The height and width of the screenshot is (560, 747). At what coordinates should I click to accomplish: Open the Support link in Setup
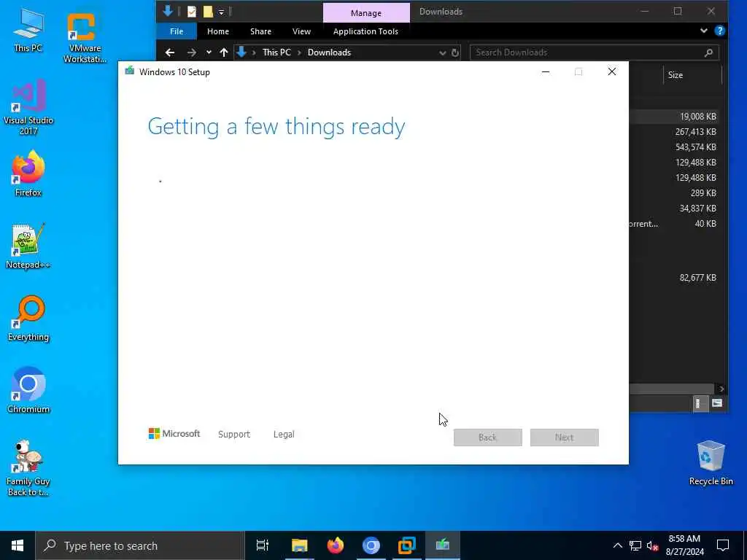(x=234, y=435)
